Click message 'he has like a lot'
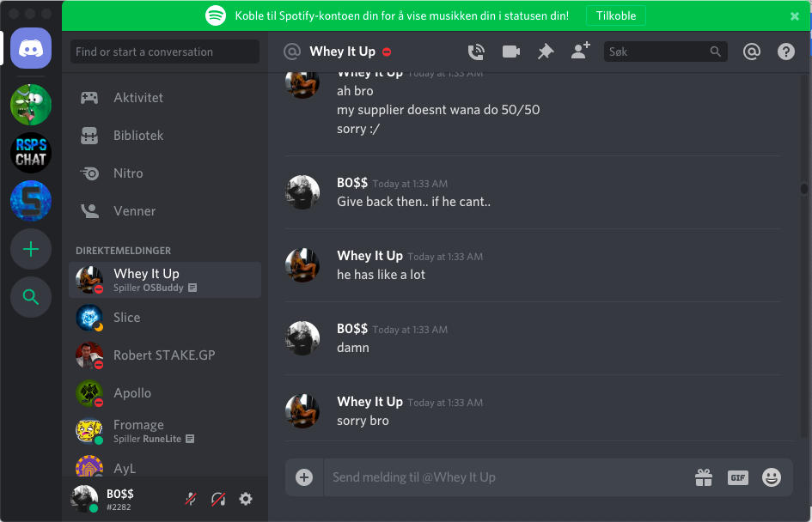 [x=381, y=275]
